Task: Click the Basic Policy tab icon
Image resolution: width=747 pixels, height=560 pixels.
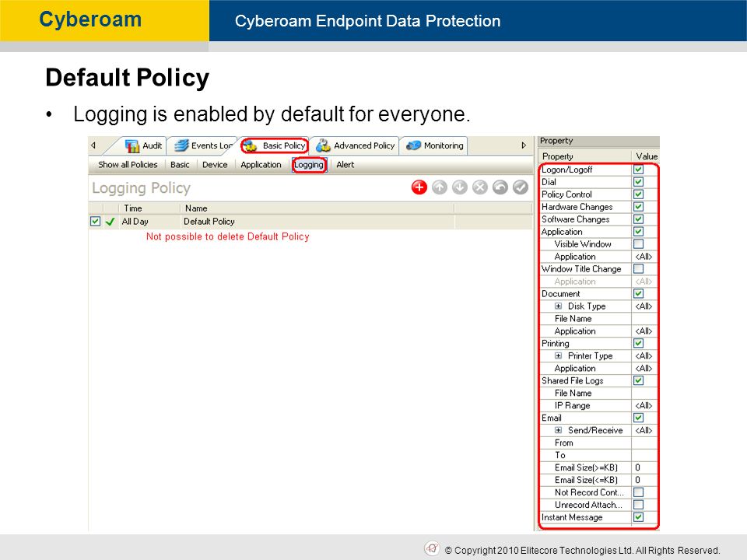Action: click(251, 146)
